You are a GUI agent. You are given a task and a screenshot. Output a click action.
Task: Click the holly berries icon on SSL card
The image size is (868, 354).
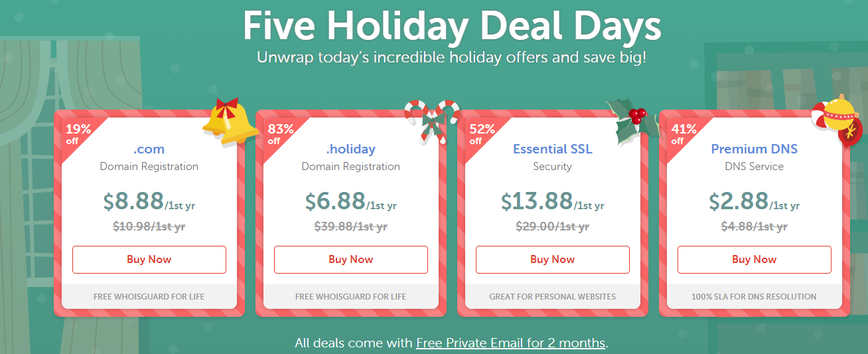pos(635,121)
